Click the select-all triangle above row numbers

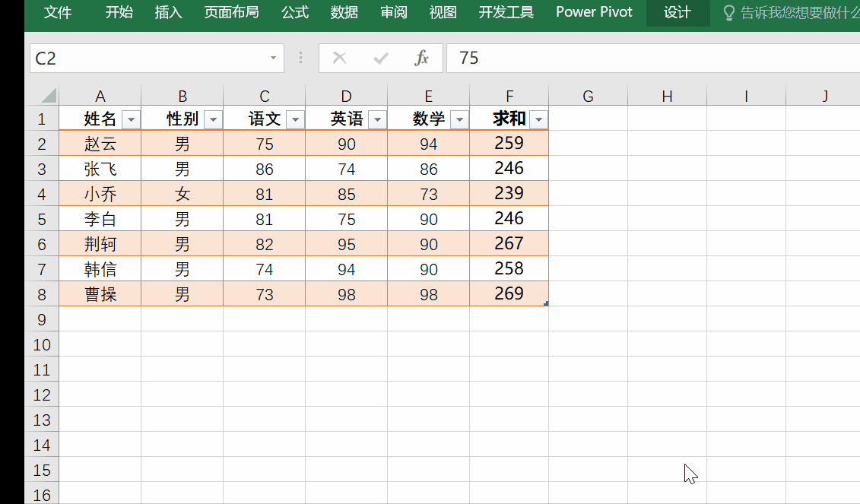[47, 95]
